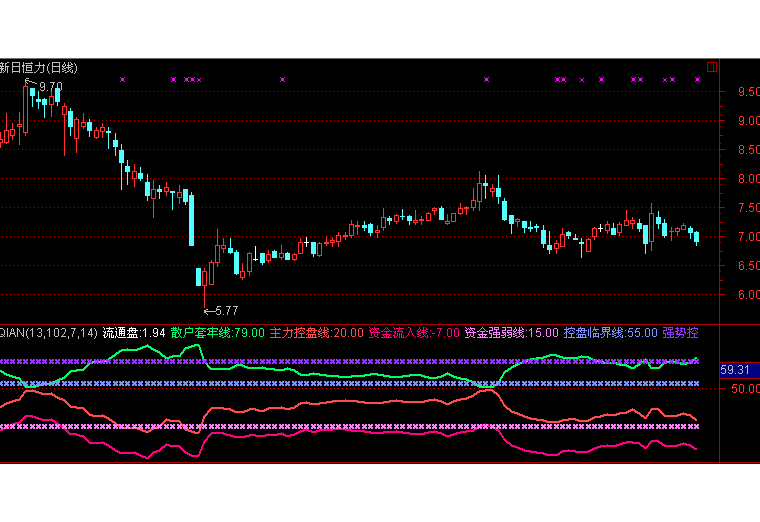Click the leftmost magenta x marker above chart

pyautogui.click(x=123, y=79)
